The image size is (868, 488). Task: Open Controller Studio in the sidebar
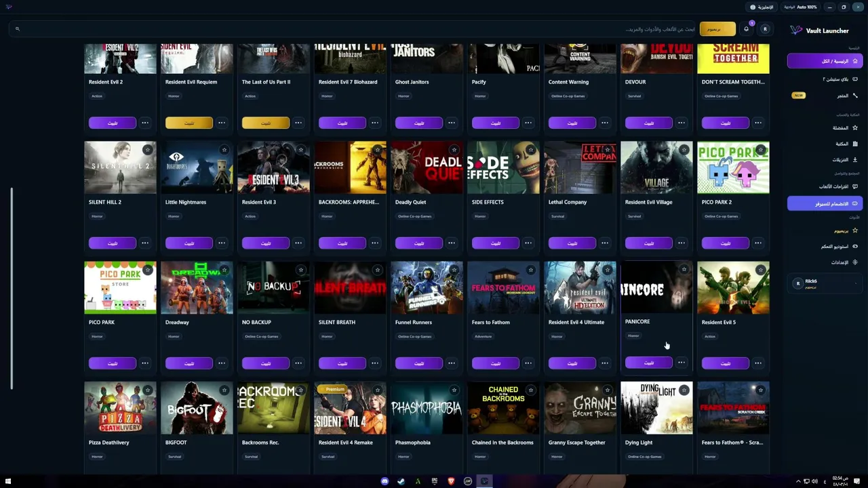(825, 246)
